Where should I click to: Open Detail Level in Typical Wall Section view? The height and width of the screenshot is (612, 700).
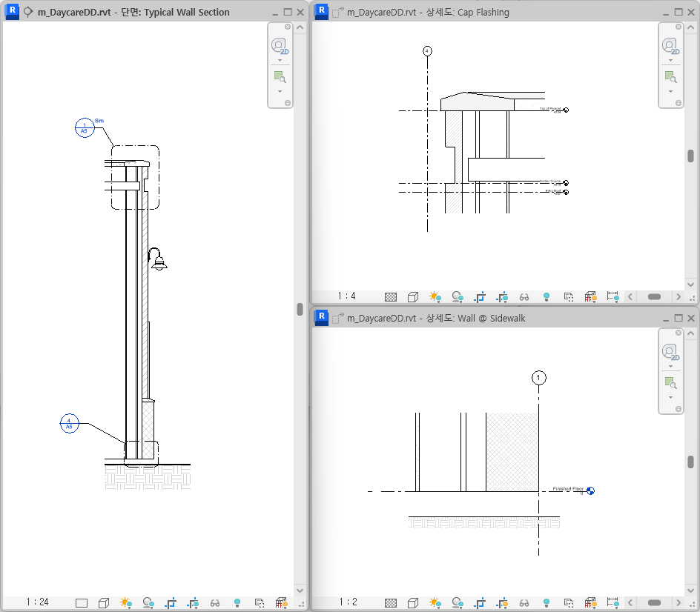[x=82, y=603]
